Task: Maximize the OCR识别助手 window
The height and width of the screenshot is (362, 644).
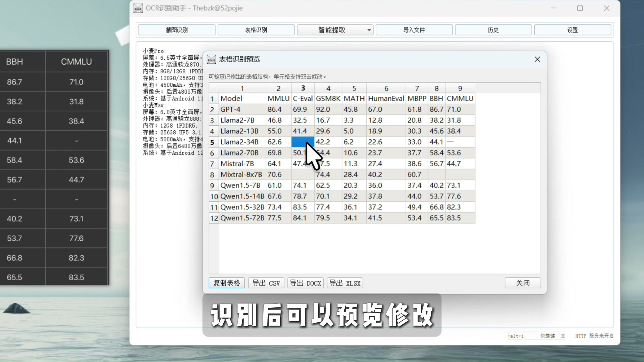Action: [580, 8]
